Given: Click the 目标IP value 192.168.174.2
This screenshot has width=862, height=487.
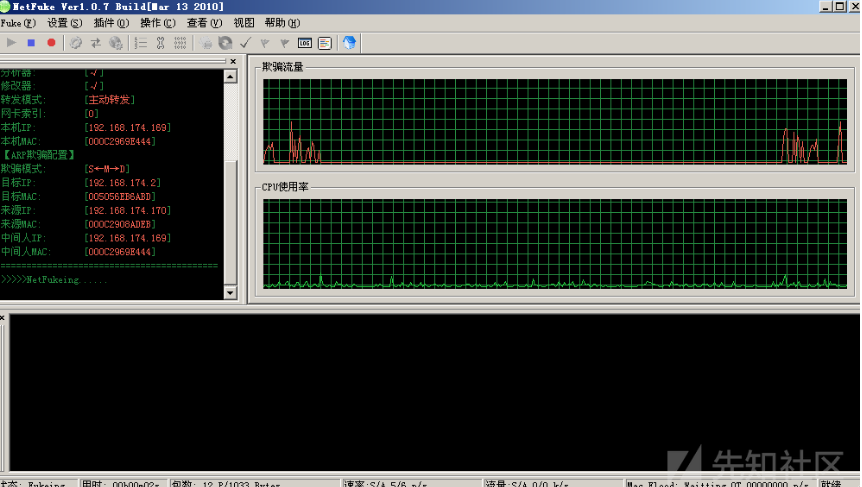Looking at the screenshot, I should (x=123, y=182).
